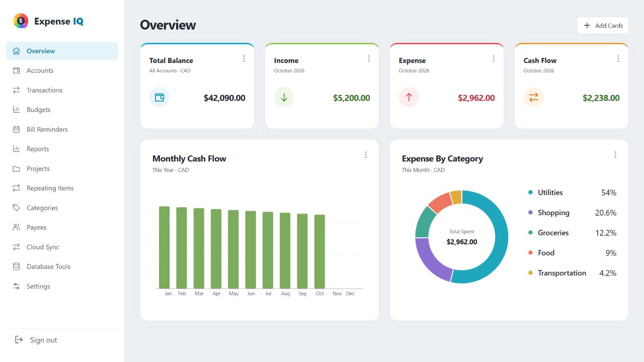The height and width of the screenshot is (362, 644).
Task: Click the May bar in cash flow chart
Action: click(233, 249)
